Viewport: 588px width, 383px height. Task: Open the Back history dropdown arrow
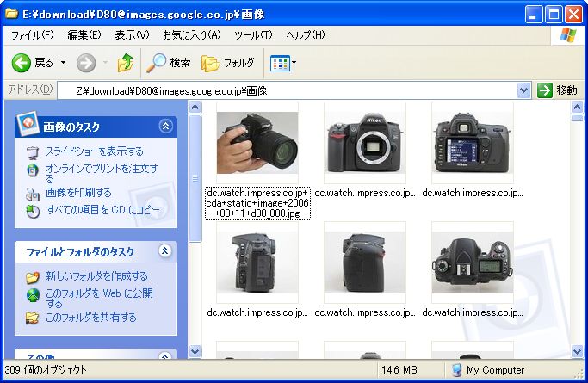[64, 63]
